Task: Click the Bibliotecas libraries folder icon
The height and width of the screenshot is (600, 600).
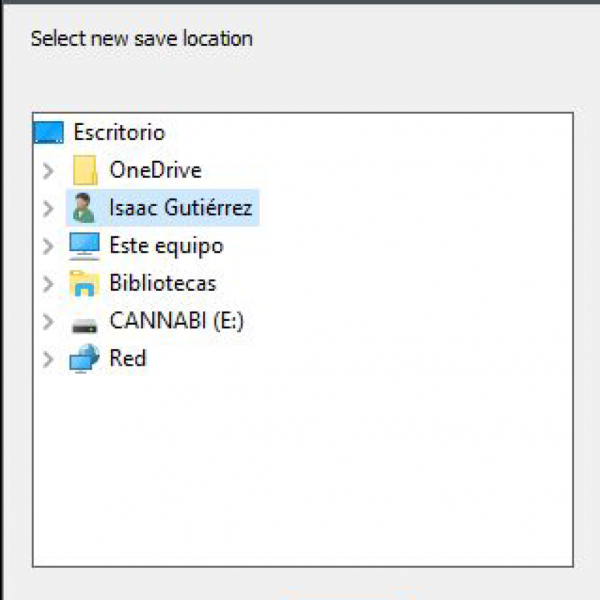Action: [x=85, y=284]
